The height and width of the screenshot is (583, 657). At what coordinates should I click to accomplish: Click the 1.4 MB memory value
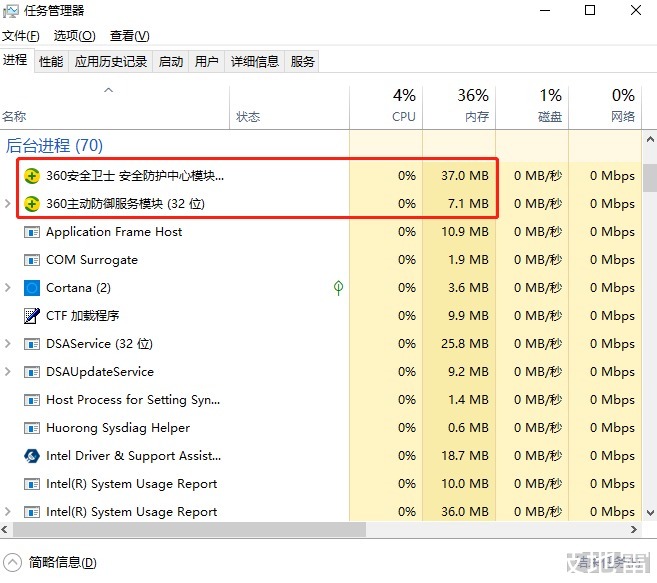click(468, 400)
